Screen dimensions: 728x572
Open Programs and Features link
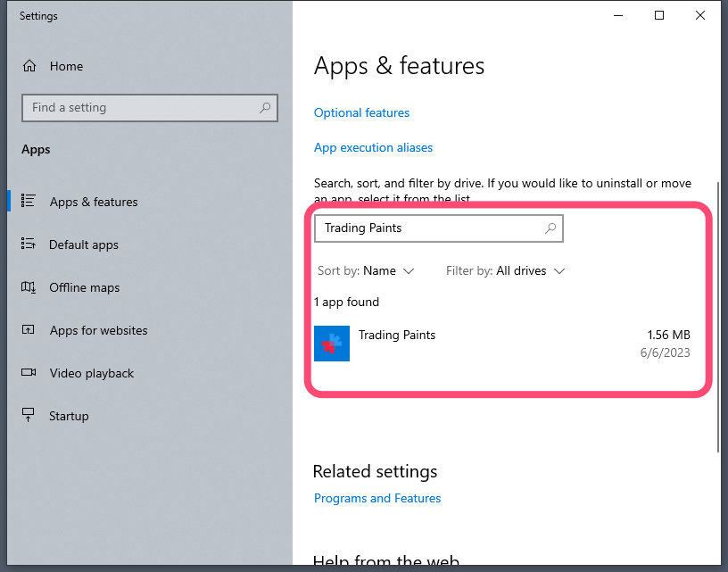pos(377,499)
